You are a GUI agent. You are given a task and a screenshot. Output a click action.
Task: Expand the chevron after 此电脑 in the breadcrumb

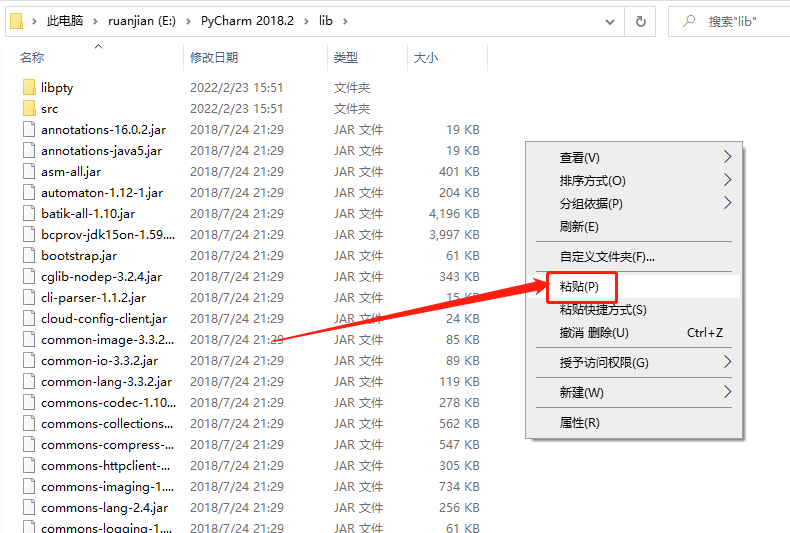click(95, 22)
